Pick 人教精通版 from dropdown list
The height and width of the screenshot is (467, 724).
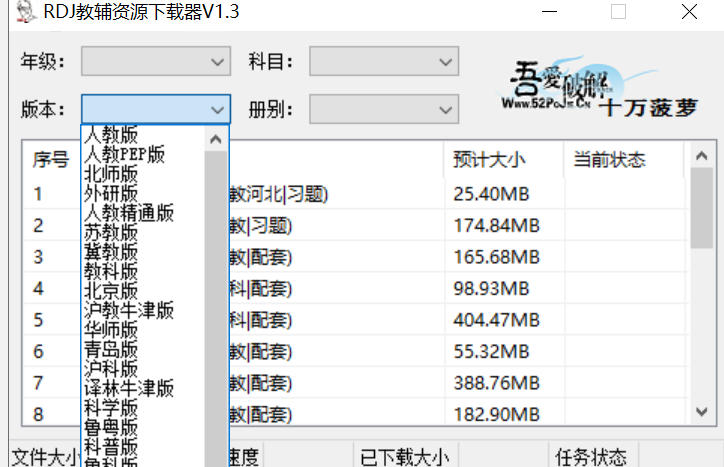click(129, 213)
